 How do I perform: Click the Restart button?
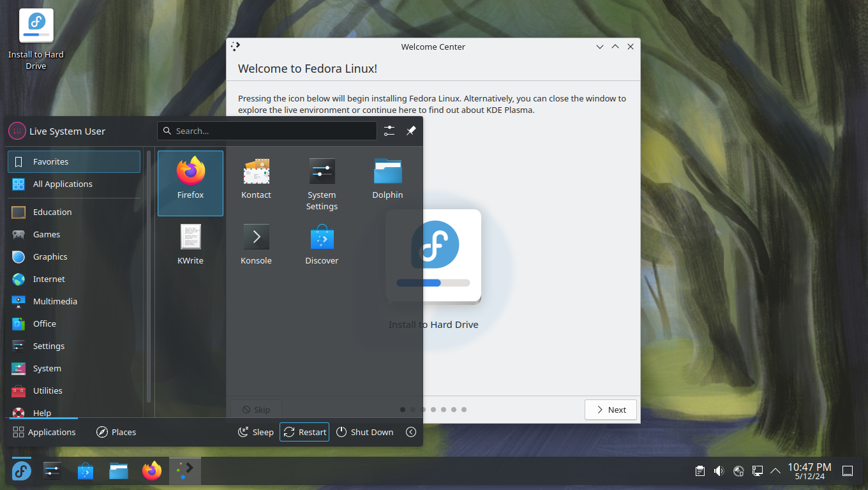coord(304,432)
